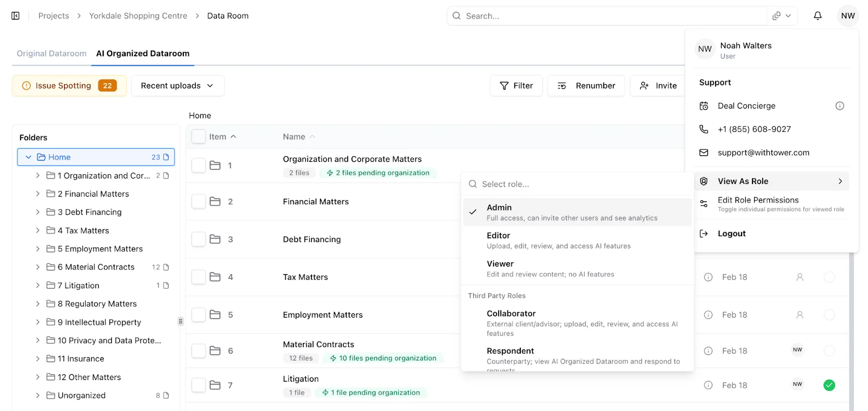Viewport: 868px width, 411px height.
Task: Click the info icon in Material Contracts row
Action: [708, 351]
